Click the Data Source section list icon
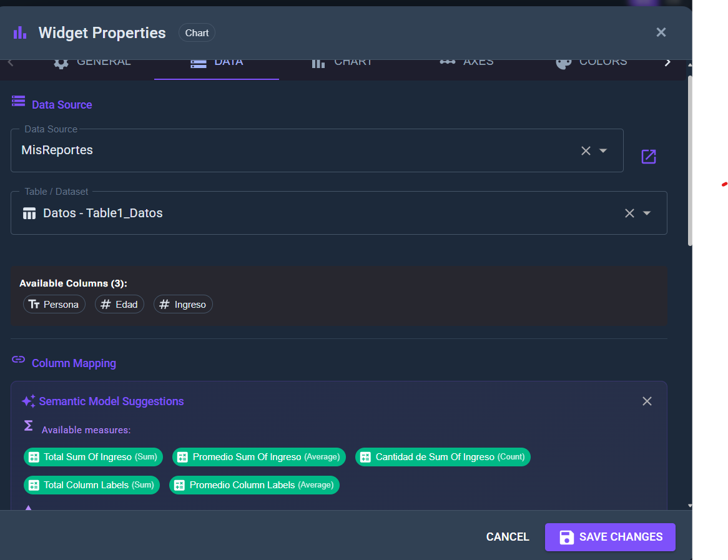This screenshot has height=560, width=728. pyautogui.click(x=18, y=100)
